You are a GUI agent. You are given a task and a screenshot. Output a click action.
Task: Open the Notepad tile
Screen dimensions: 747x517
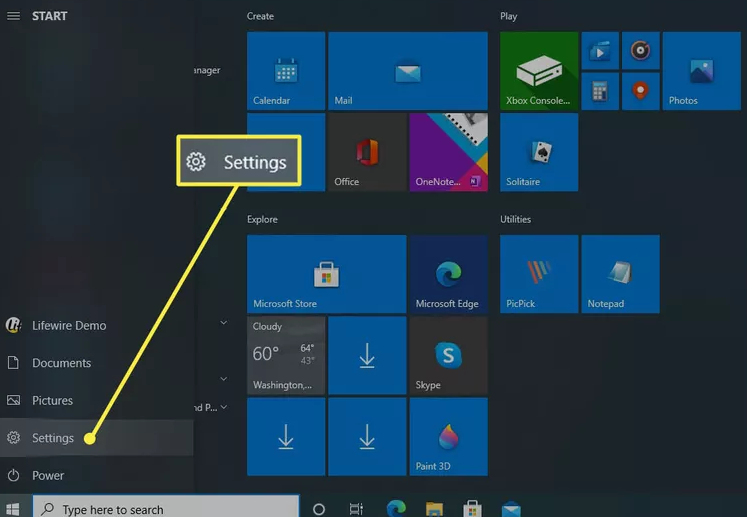[620, 274]
